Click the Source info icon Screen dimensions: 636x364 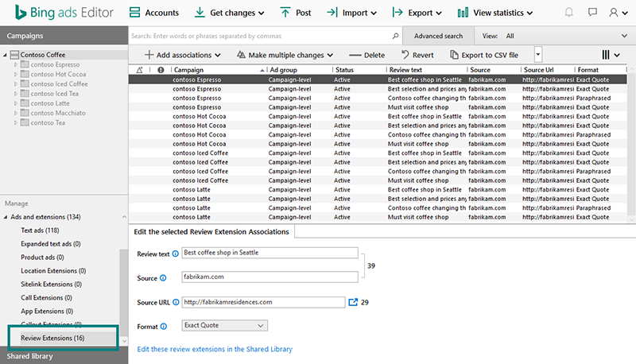(163, 278)
